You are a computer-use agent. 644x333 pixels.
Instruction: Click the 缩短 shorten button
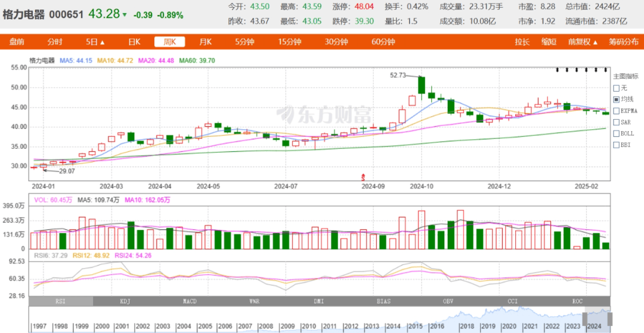549,42
